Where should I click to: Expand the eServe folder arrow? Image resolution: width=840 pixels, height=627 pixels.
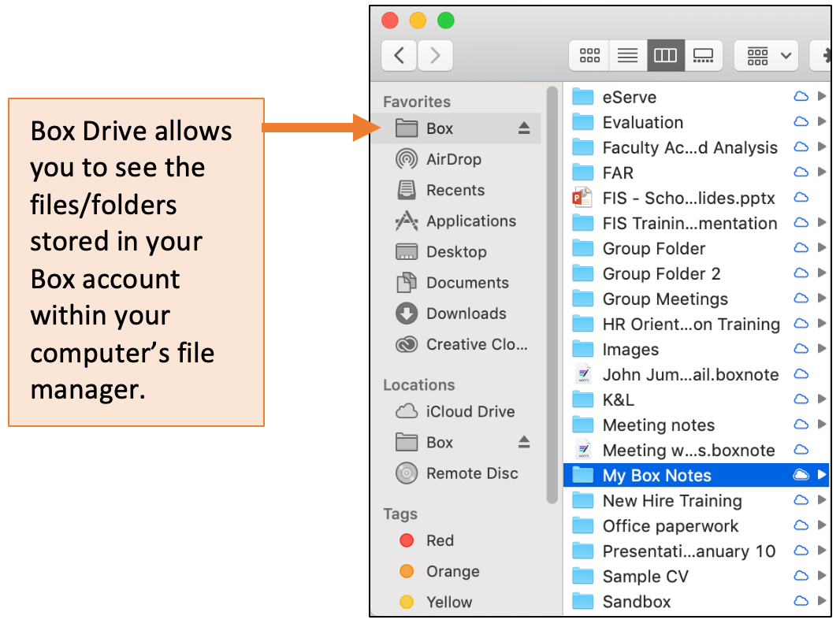point(821,96)
